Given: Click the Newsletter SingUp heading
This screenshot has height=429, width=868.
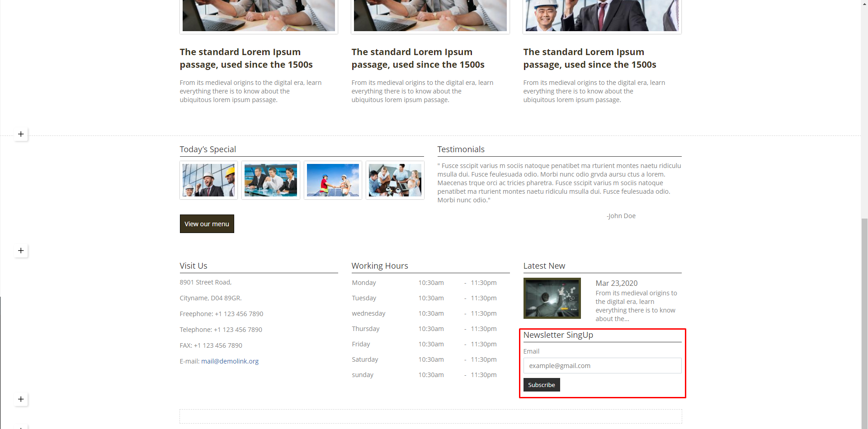Looking at the screenshot, I should coord(558,335).
